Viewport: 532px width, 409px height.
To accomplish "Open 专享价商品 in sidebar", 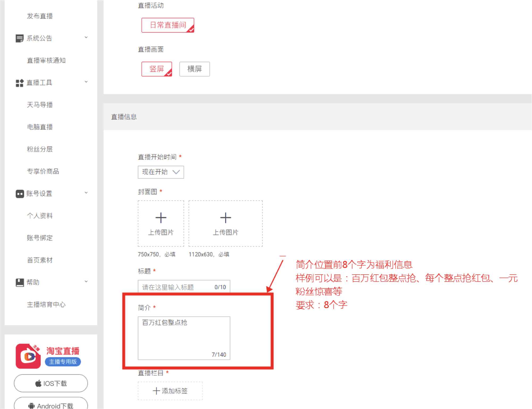I will coord(43,171).
